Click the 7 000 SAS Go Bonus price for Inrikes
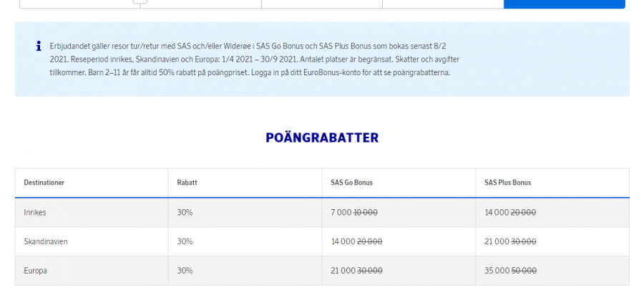Image resolution: width=644 pixels, height=308 pixels. pos(343,213)
